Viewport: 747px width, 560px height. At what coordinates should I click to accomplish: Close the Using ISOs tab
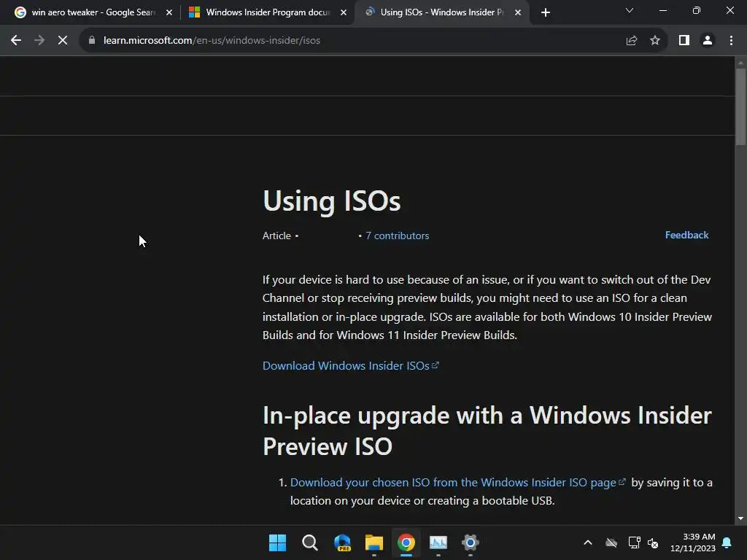coord(518,12)
